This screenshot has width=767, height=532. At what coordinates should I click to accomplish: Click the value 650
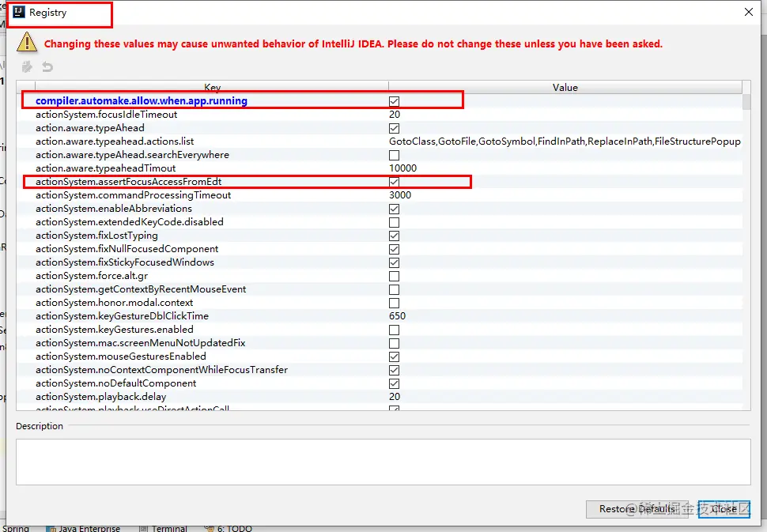(397, 316)
